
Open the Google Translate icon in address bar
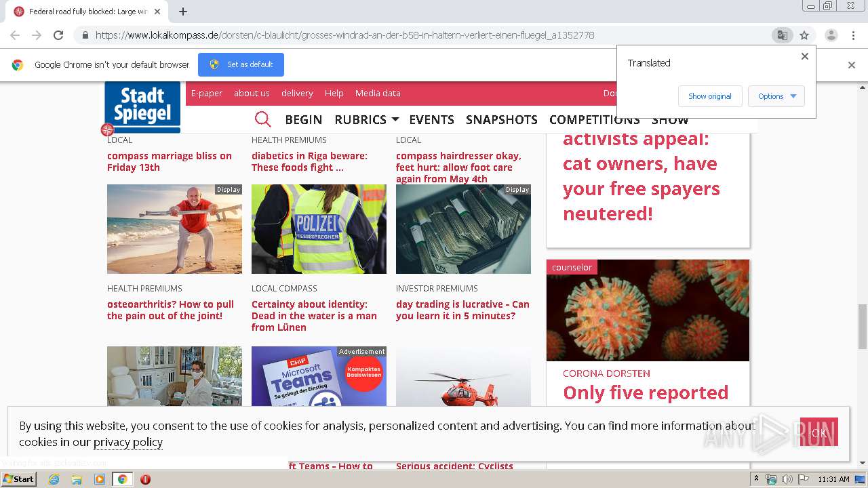[x=782, y=35]
